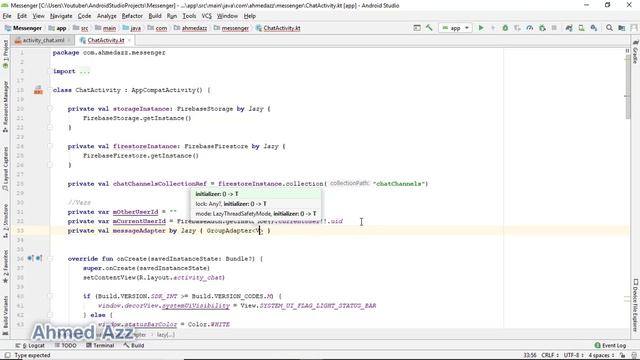Click chatChannelsCollectionRef variable name
The image size is (640, 360).
tap(160, 184)
